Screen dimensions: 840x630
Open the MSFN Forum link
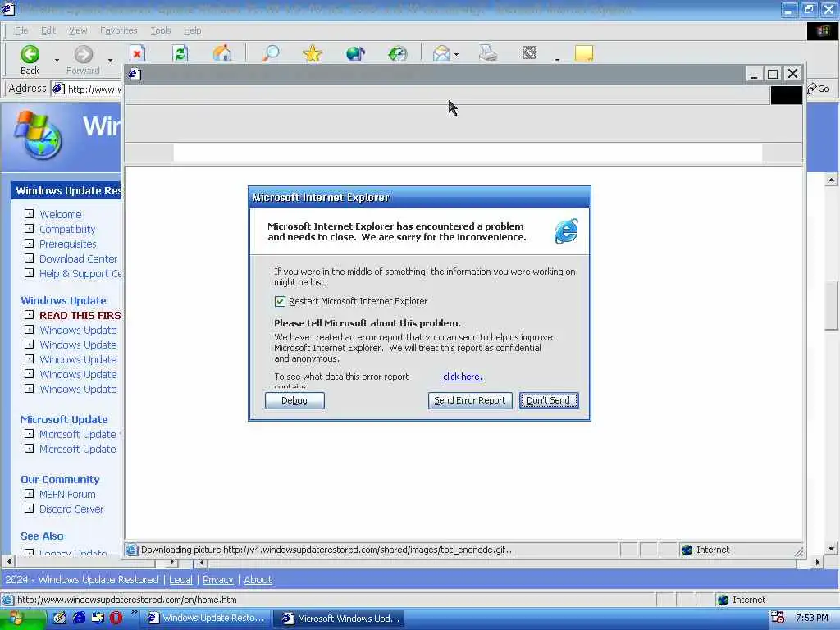[x=67, y=495]
